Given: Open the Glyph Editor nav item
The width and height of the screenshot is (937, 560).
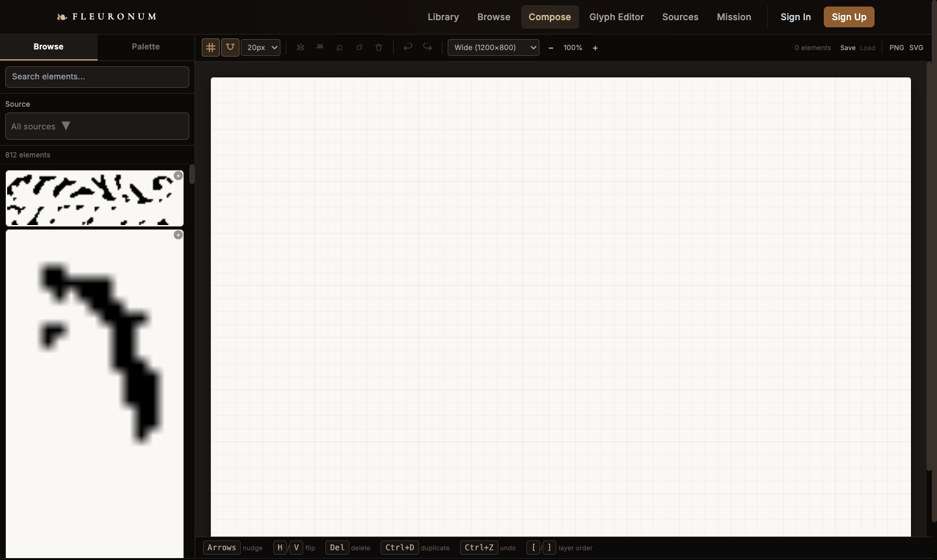Looking at the screenshot, I should pos(617,17).
